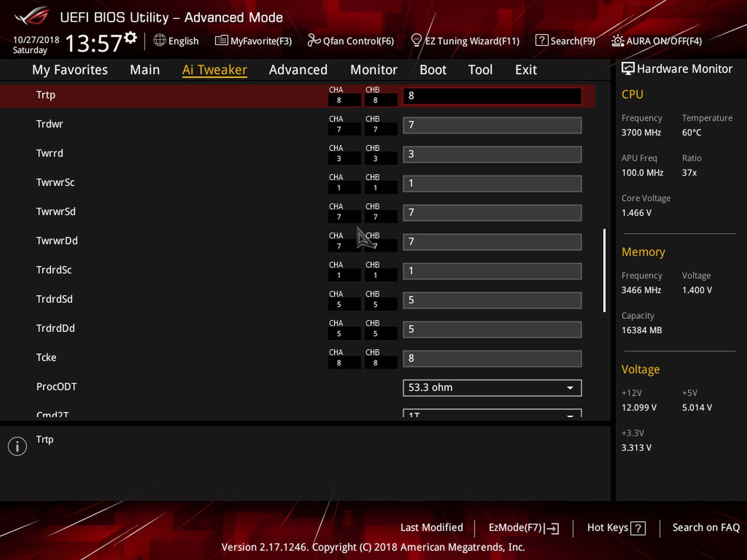Click CPU frequency value 3700 MHz
This screenshot has height=560, width=747.
click(641, 133)
